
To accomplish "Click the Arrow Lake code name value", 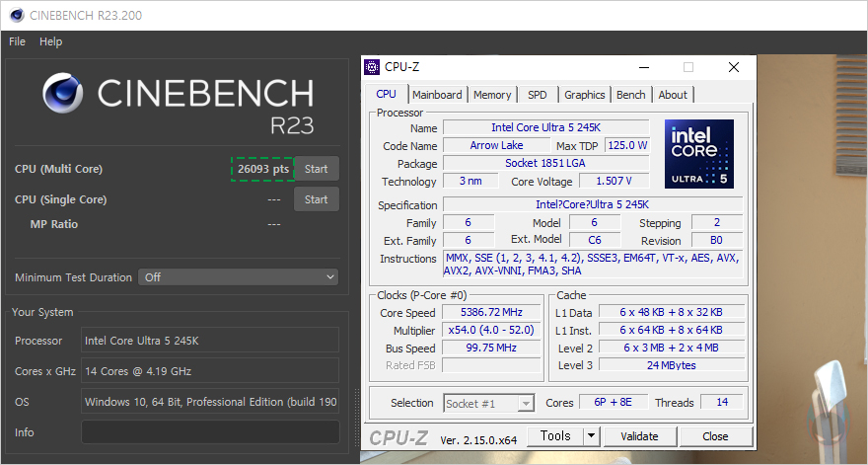I will [x=496, y=145].
